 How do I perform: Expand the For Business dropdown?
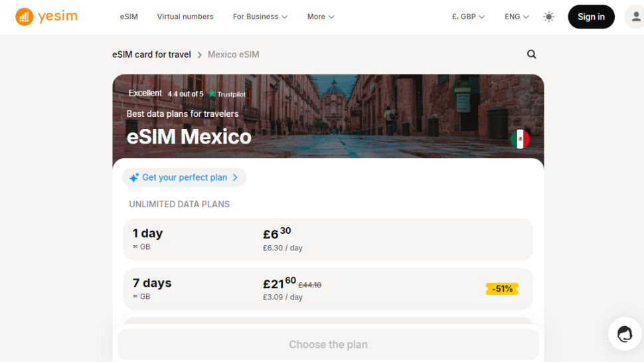pyautogui.click(x=260, y=17)
